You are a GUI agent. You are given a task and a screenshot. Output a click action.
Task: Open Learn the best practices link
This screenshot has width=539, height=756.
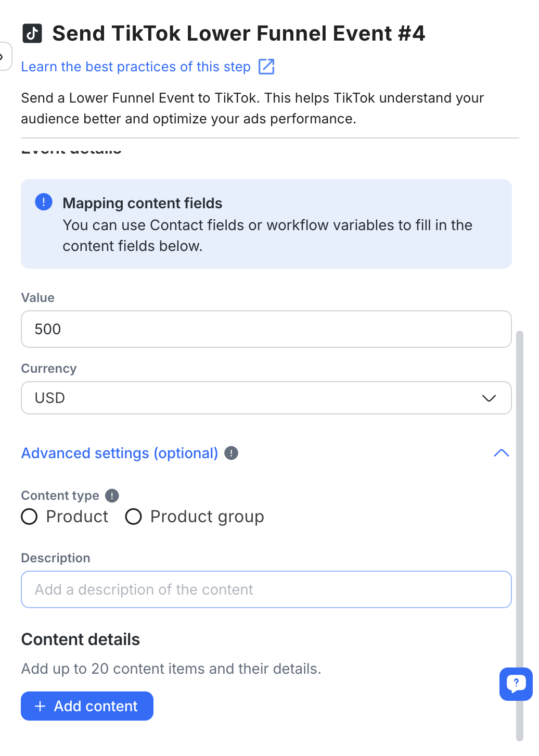(x=136, y=67)
